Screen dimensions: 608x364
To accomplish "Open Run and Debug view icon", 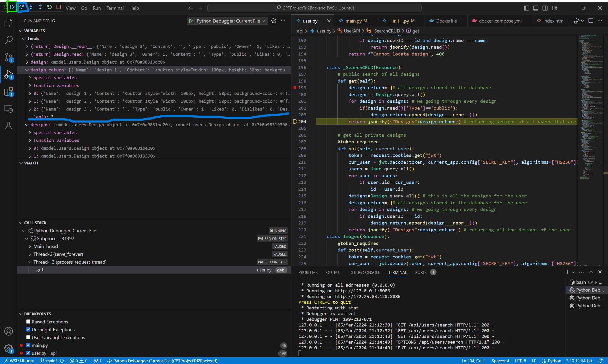I will coord(9,74).
